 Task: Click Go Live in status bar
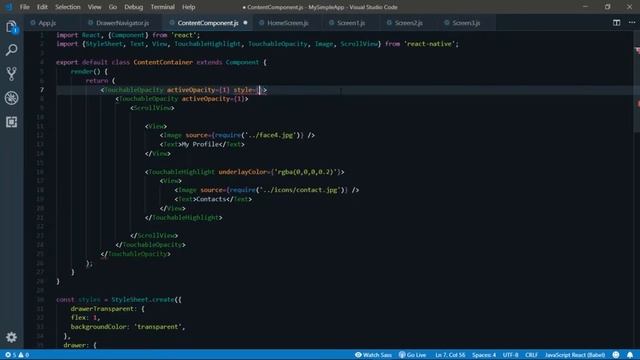[x=412, y=355]
